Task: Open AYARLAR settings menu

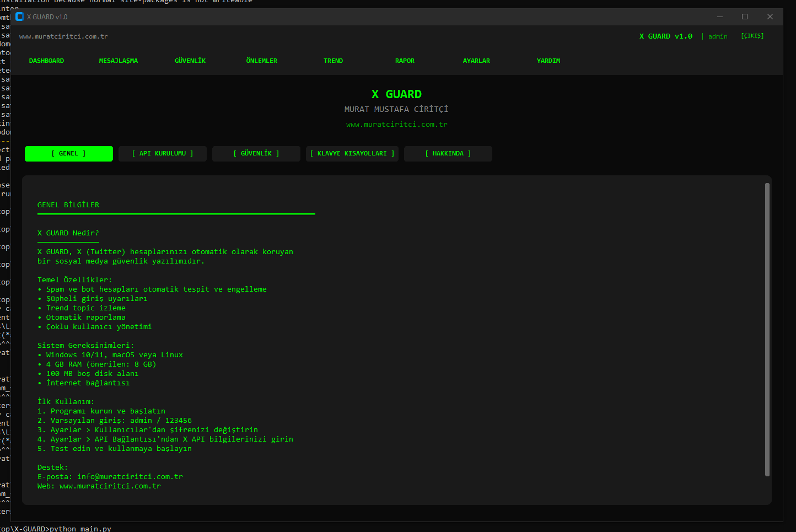Action: coord(476,61)
